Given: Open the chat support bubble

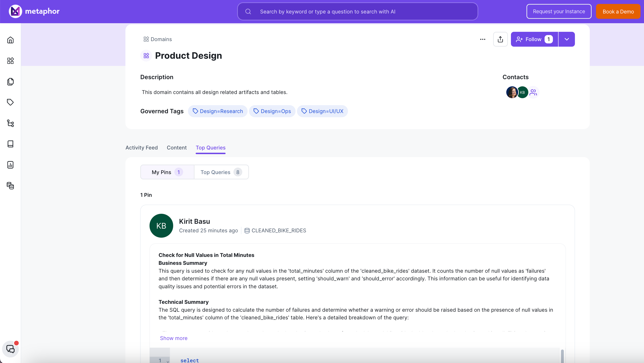Looking at the screenshot, I should [10, 349].
